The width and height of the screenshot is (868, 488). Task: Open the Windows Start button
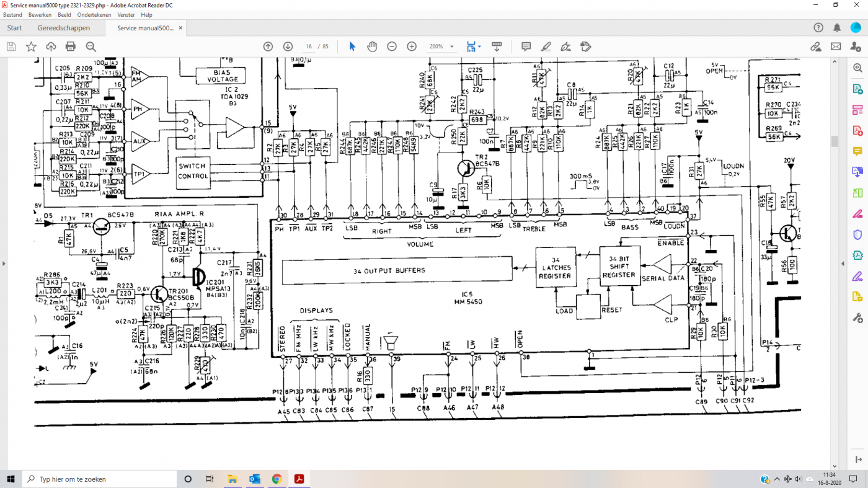point(11,479)
